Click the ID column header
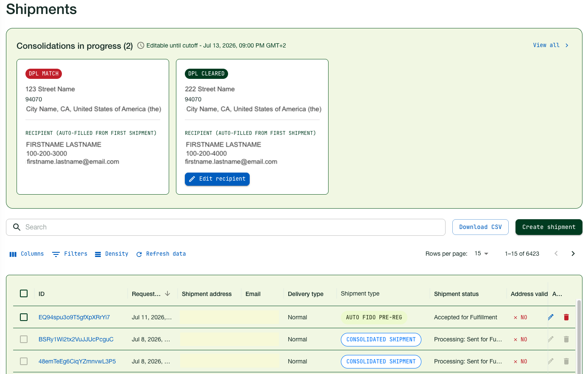The height and width of the screenshot is (374, 588). [42, 294]
